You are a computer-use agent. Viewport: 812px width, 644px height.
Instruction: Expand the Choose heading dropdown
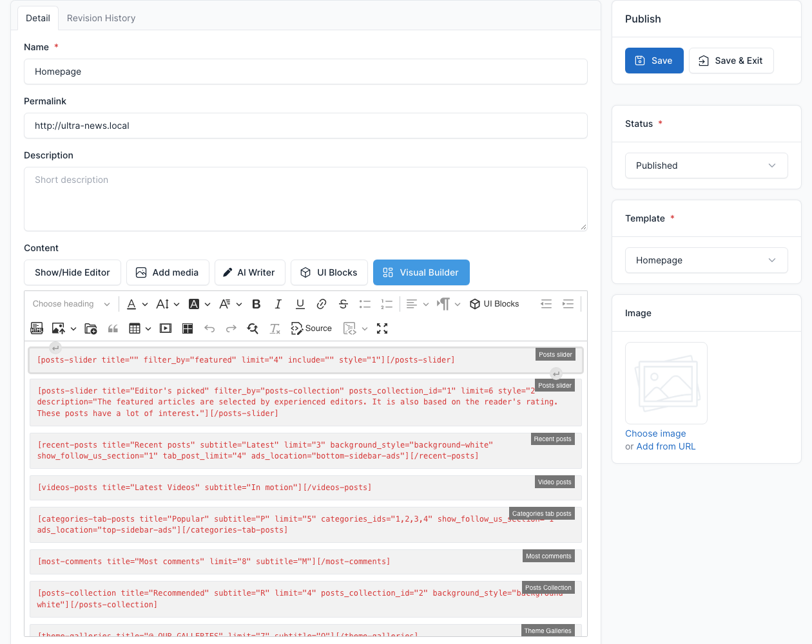pyautogui.click(x=71, y=304)
